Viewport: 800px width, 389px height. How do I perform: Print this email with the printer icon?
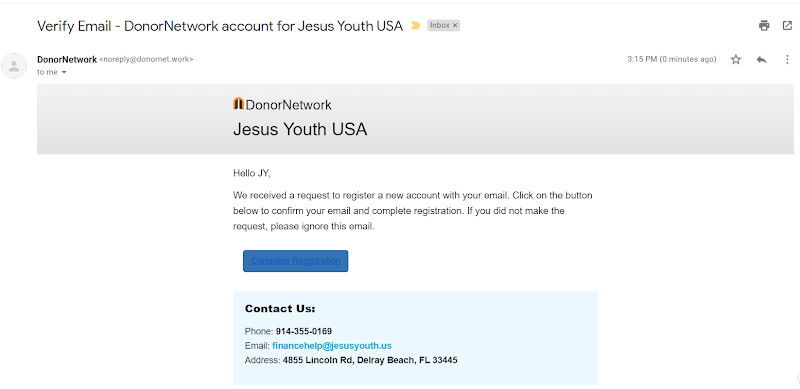(x=764, y=26)
